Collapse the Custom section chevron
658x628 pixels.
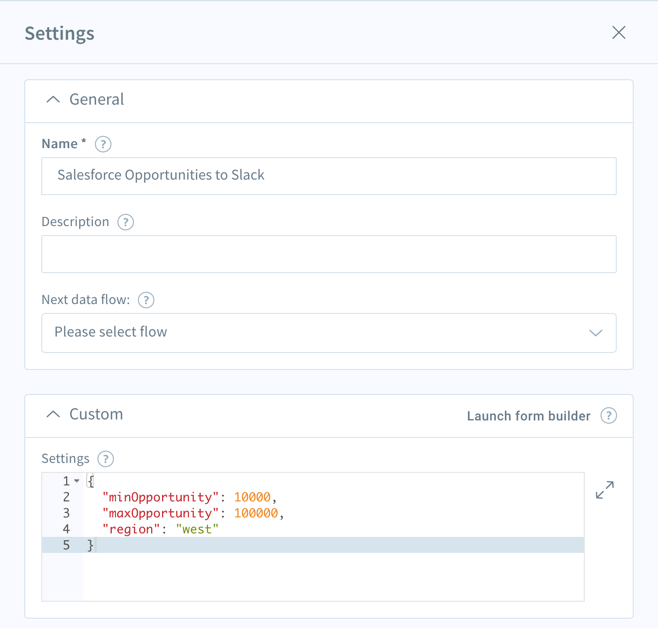click(x=53, y=414)
